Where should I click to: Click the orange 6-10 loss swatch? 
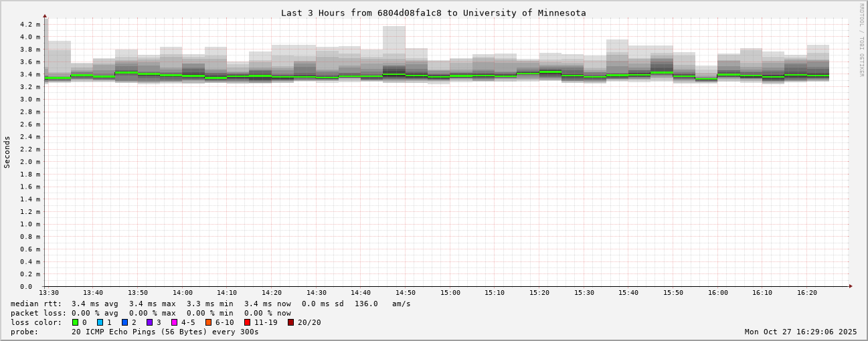tap(209, 322)
